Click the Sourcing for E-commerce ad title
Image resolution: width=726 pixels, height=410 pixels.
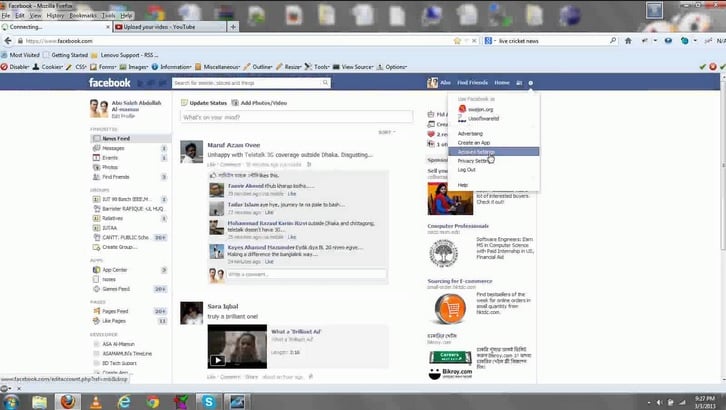(x=460, y=281)
